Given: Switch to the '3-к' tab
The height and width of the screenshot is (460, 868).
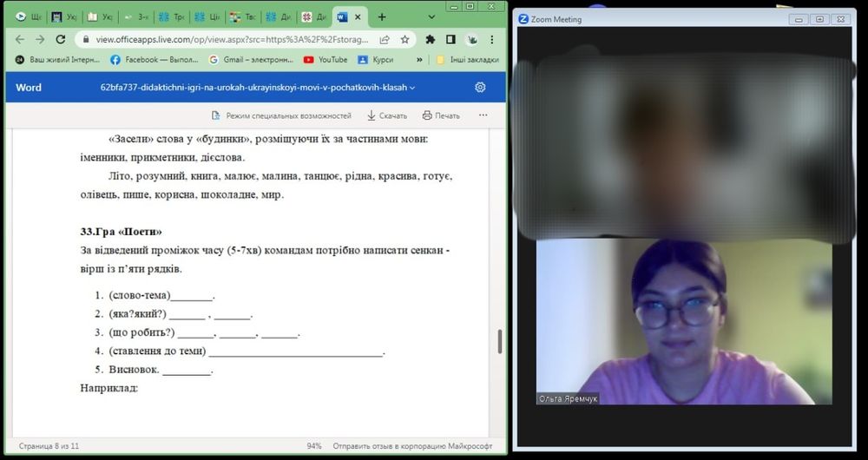Looking at the screenshot, I should point(136,17).
